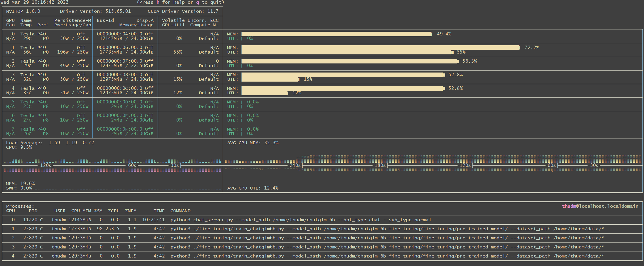Viewport: 644px width, 266px height.
Task: Click 'AVG GPU UTL: 12.4%' label
Action: [x=253, y=188]
